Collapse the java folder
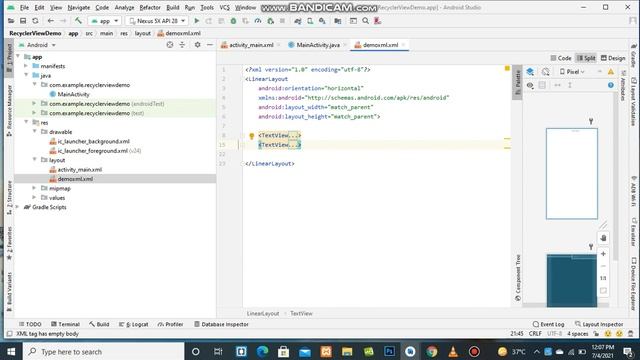The height and width of the screenshot is (360, 640). click(26, 75)
